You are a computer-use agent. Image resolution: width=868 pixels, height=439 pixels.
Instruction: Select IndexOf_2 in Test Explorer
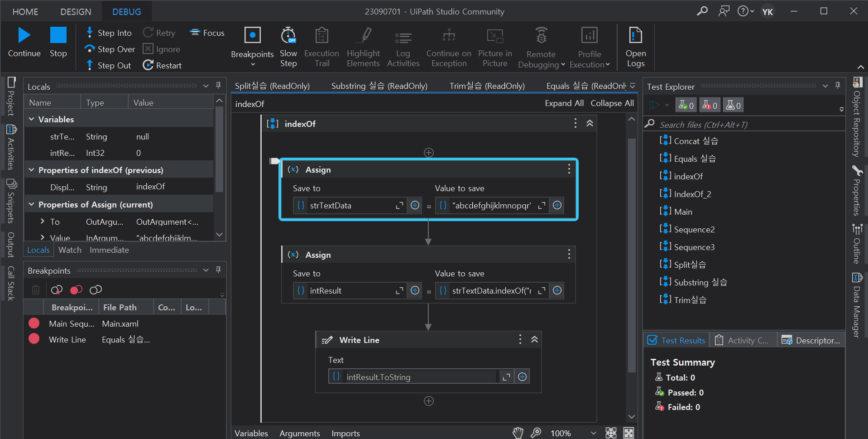pos(692,194)
